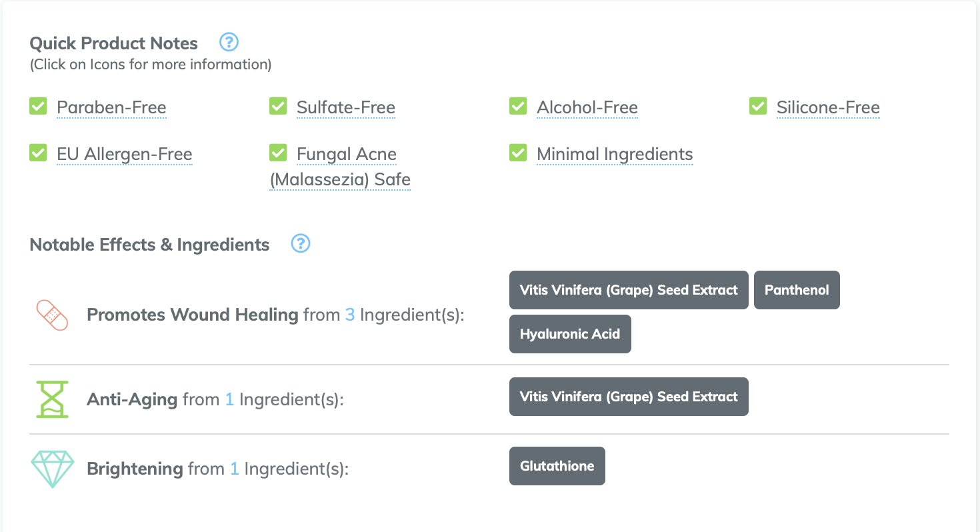Click the green check icon beside Silicone-Free
This screenshot has width=980, height=532.
(x=758, y=106)
